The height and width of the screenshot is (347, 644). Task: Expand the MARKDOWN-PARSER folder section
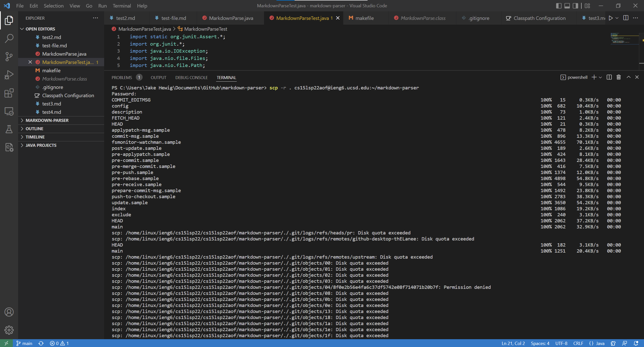(47, 120)
